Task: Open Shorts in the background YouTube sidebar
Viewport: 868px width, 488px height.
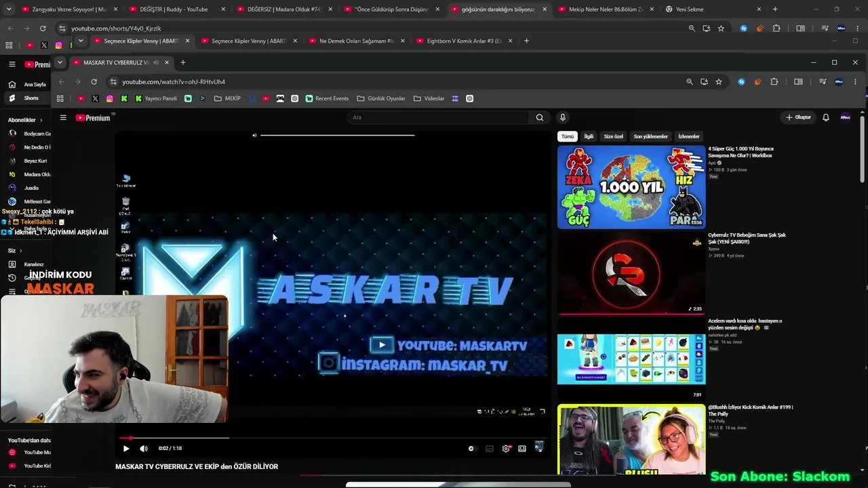Action: 26,98
